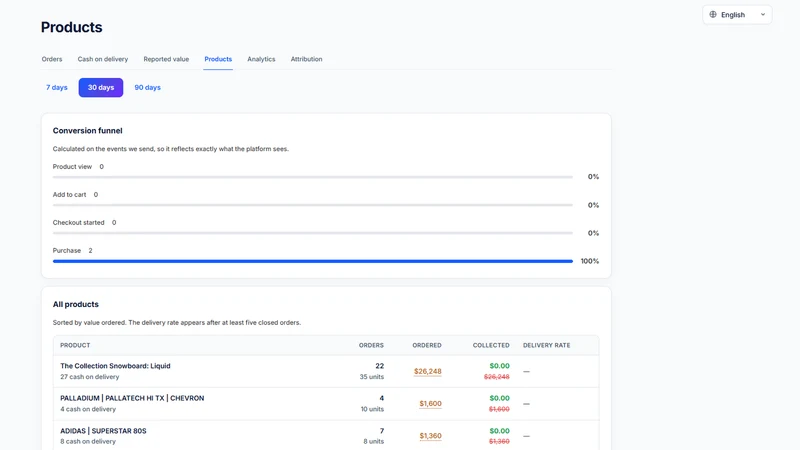Click the Checkout started progress bar
800x450 pixels.
coord(313,233)
